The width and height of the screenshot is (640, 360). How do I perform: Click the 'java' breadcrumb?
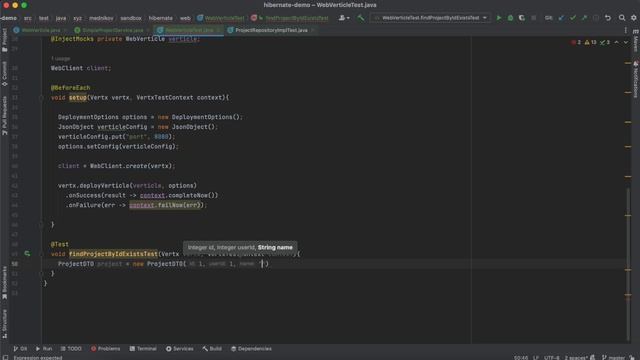(61, 18)
